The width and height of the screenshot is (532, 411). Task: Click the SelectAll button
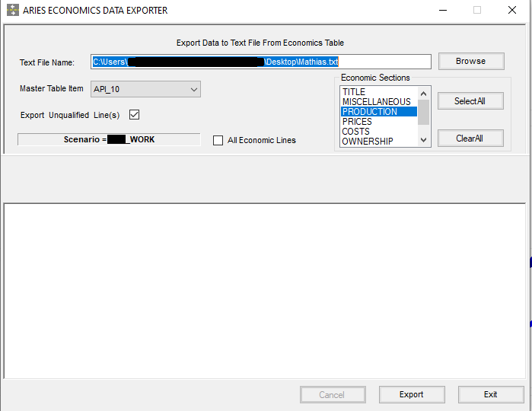[470, 100]
